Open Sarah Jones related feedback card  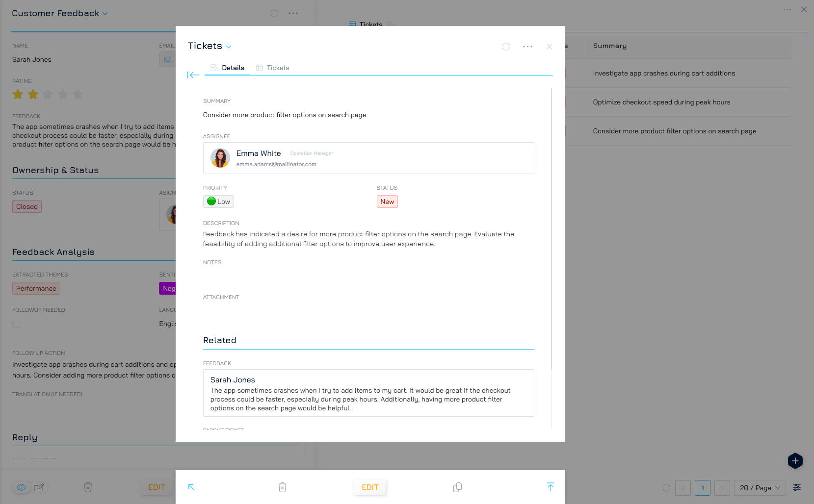tap(368, 393)
